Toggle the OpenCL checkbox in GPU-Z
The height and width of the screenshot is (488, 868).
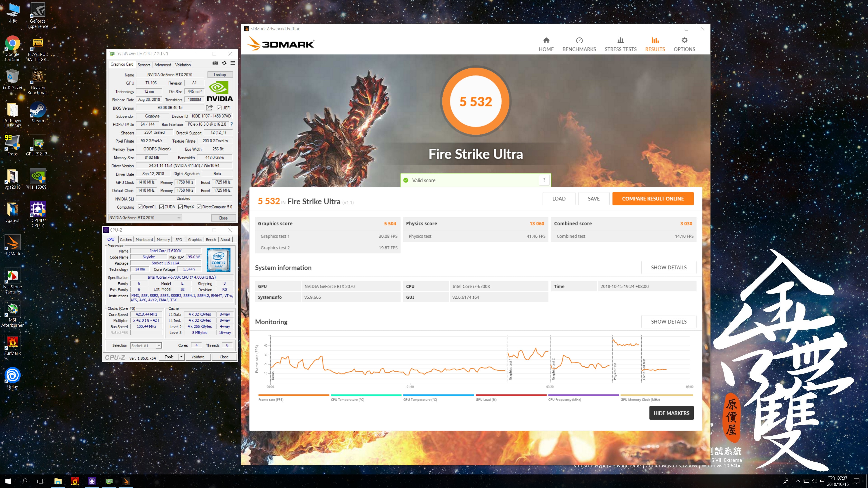(x=140, y=207)
